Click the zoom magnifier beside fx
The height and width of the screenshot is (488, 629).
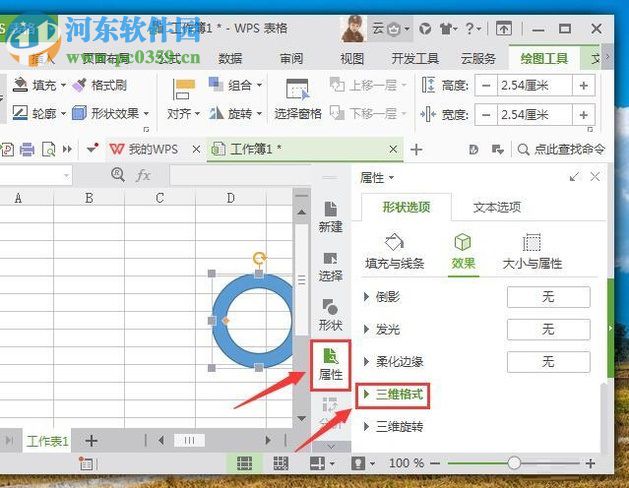(118, 175)
